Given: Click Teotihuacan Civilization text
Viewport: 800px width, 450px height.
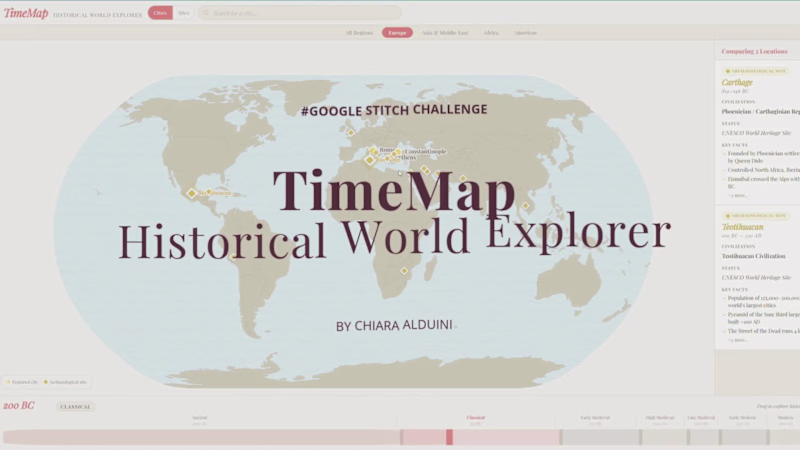Looking at the screenshot, I should click(753, 256).
